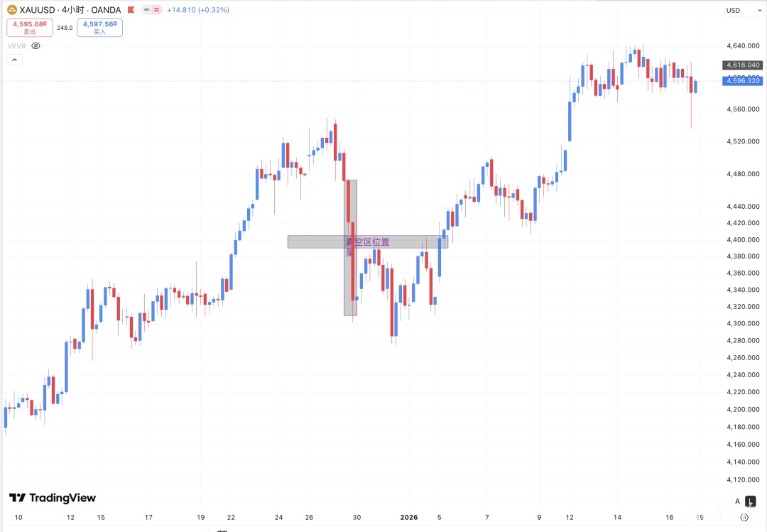Select the VPVR indicator label
Screen dimensions: 767x532
click(x=16, y=45)
